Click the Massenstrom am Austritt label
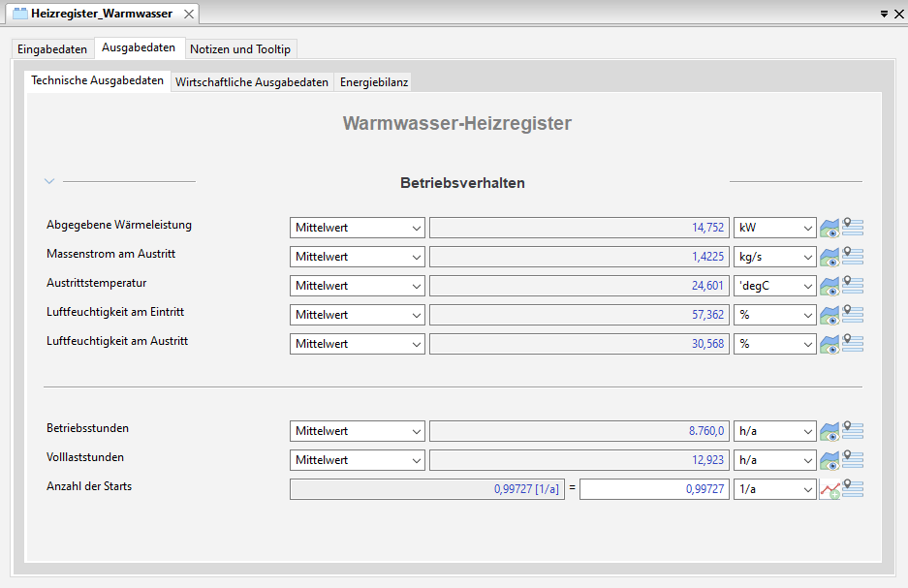Image resolution: width=908 pixels, height=588 pixels. coord(110,254)
